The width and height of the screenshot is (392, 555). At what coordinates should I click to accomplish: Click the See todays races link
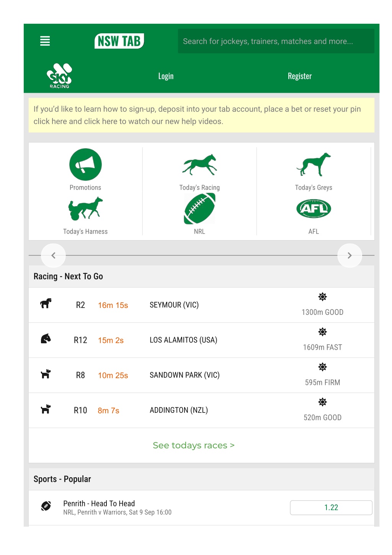tap(194, 445)
